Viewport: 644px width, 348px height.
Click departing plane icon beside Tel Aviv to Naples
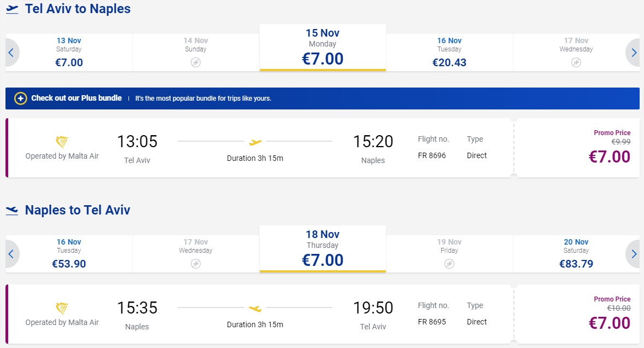[x=13, y=9]
